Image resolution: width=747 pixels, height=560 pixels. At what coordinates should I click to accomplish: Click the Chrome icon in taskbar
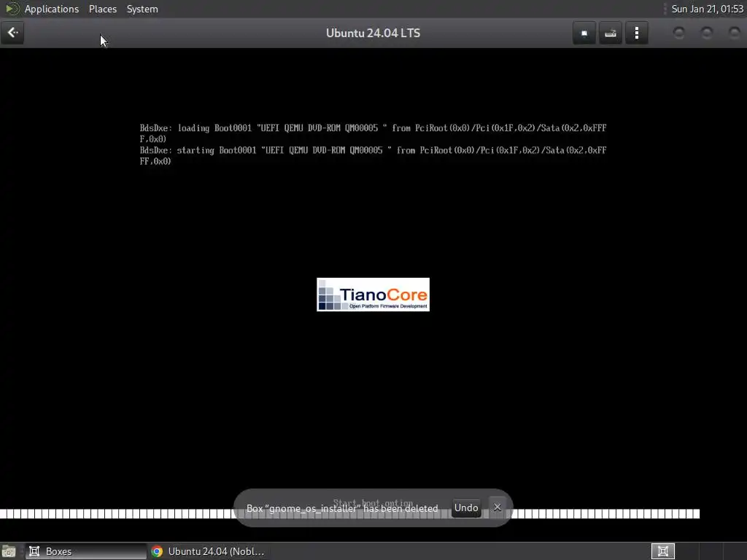(157, 551)
